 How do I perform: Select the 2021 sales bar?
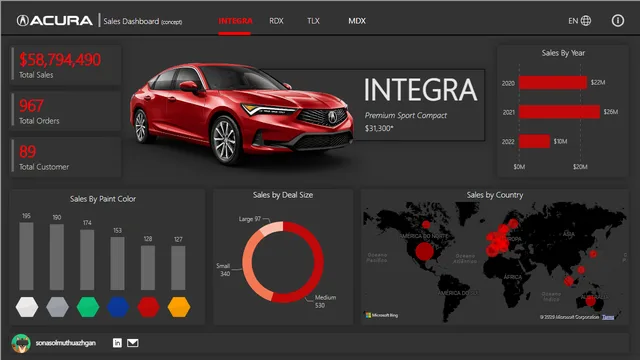click(x=559, y=112)
